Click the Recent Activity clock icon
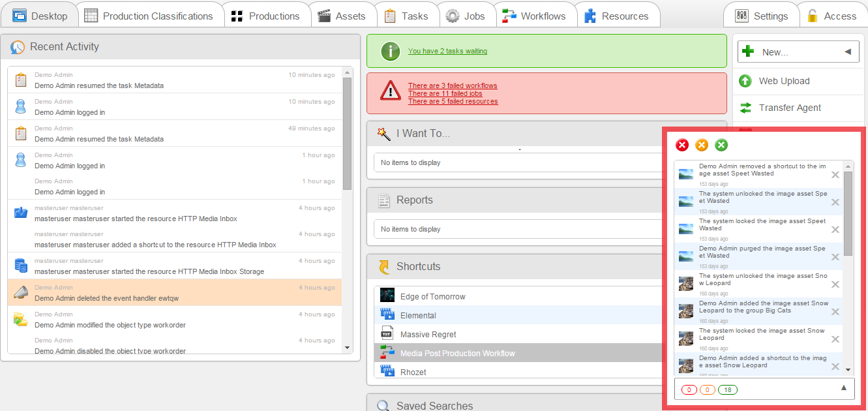 coord(18,47)
